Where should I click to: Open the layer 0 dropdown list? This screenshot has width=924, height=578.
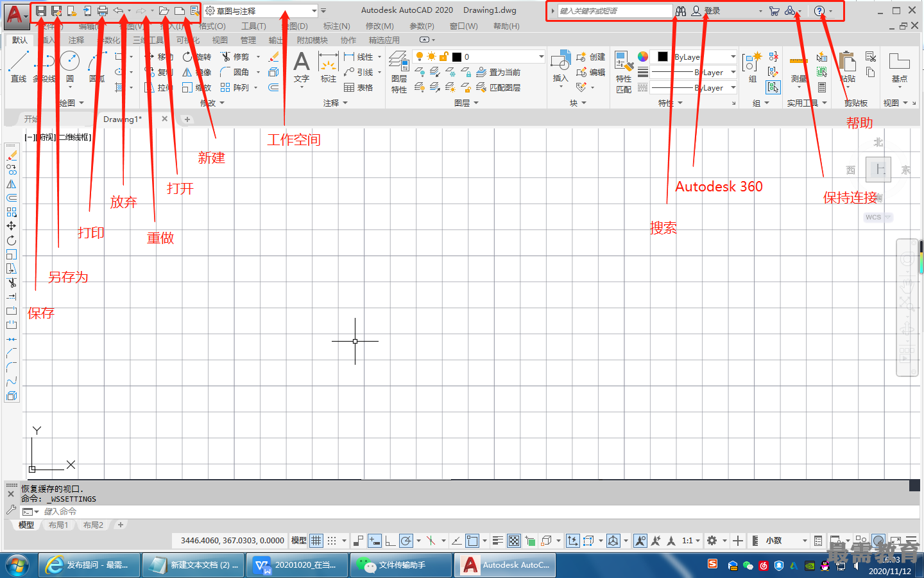542,57
